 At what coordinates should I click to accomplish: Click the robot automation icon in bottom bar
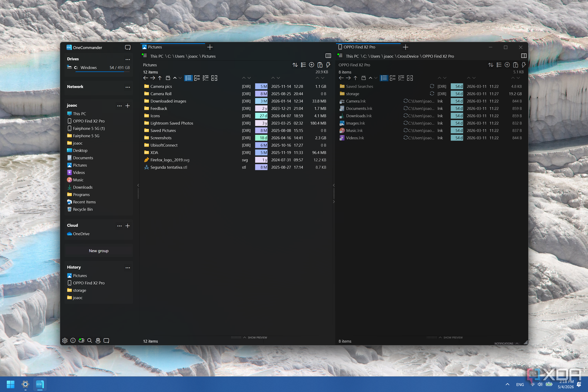coord(98,341)
